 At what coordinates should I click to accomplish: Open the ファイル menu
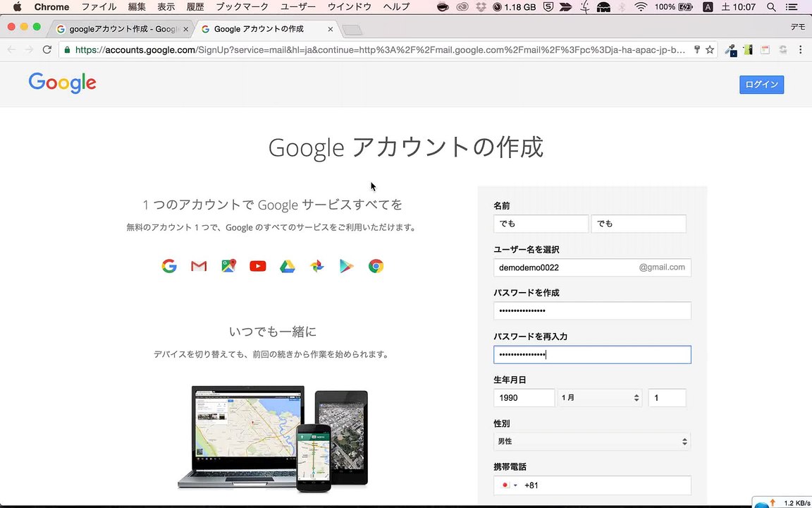99,7
